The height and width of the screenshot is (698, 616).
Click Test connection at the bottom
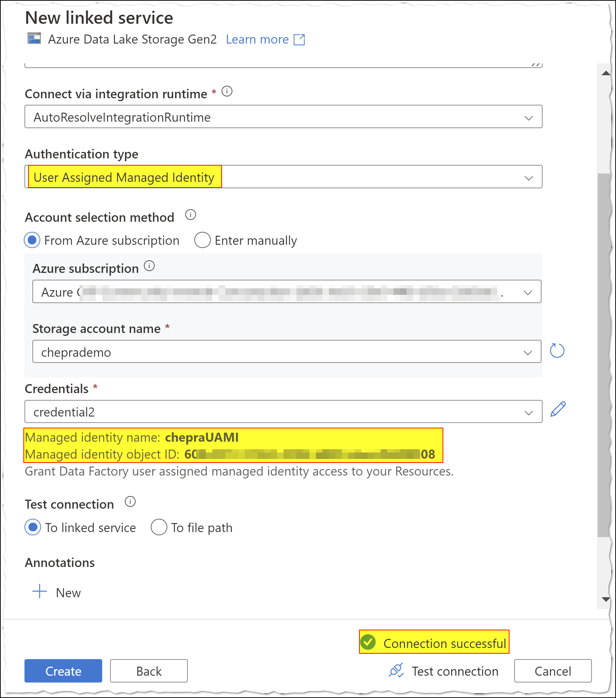443,671
